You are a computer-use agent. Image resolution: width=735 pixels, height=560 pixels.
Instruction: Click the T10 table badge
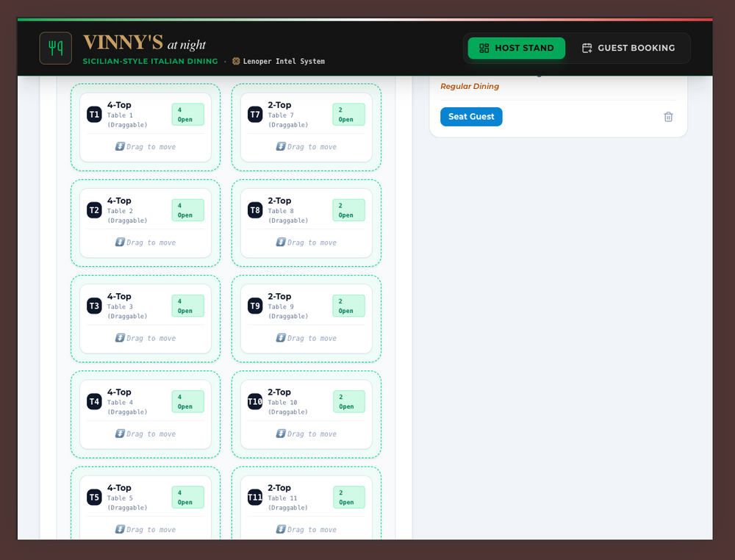tap(255, 401)
